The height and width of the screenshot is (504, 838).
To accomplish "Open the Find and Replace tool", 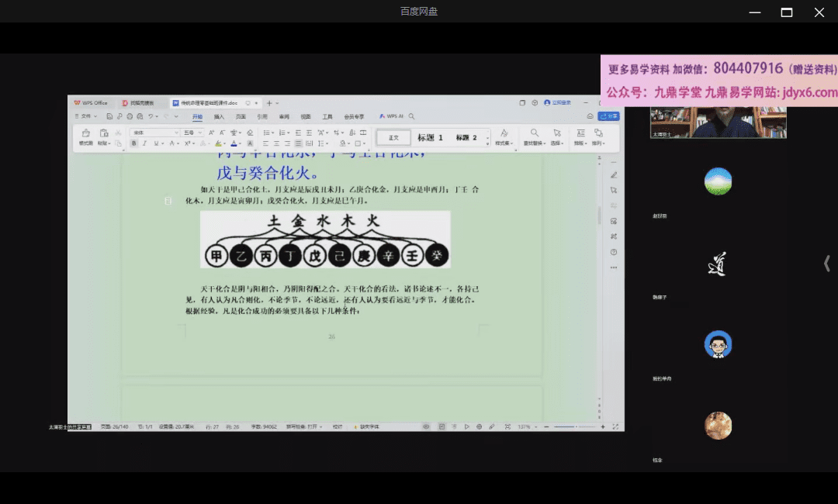I will (535, 133).
